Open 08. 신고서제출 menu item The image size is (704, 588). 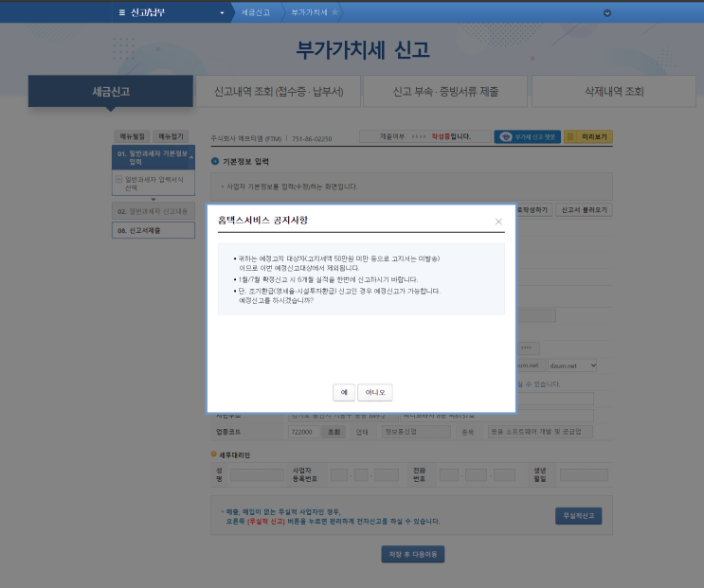tap(153, 230)
